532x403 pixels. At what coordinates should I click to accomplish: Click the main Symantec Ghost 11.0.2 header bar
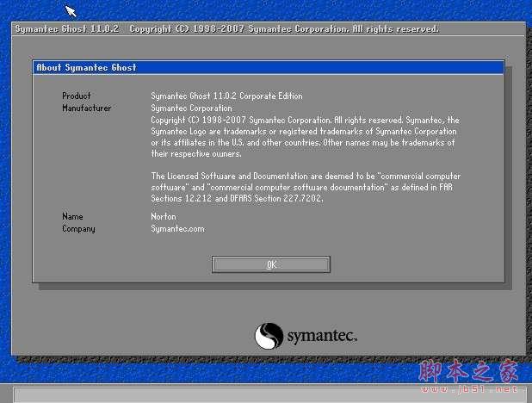point(266,29)
